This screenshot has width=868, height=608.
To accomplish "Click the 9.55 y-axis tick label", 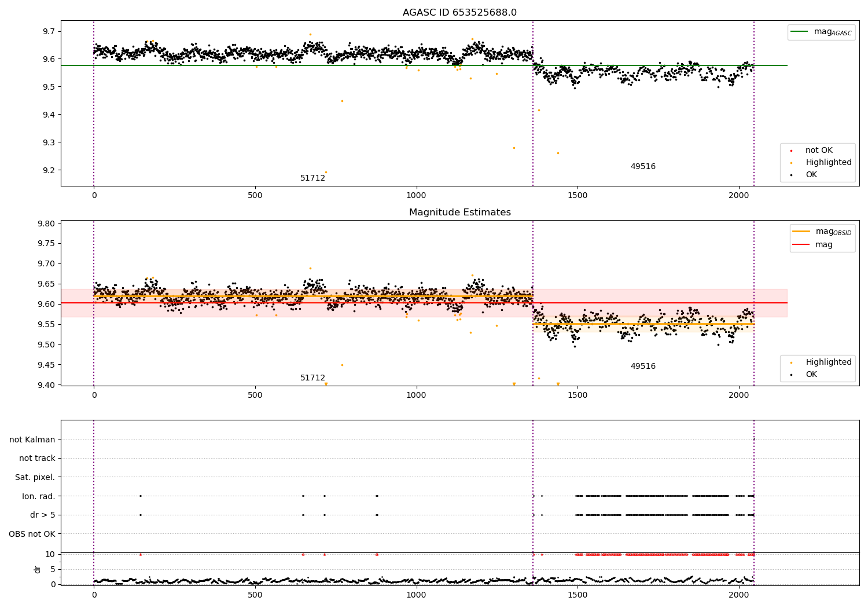I will (46, 324).
